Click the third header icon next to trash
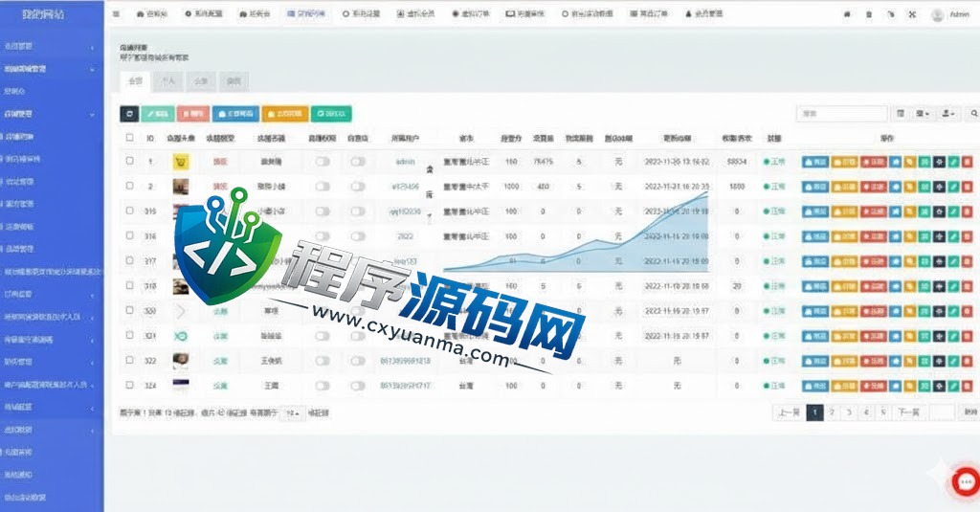 [891, 14]
